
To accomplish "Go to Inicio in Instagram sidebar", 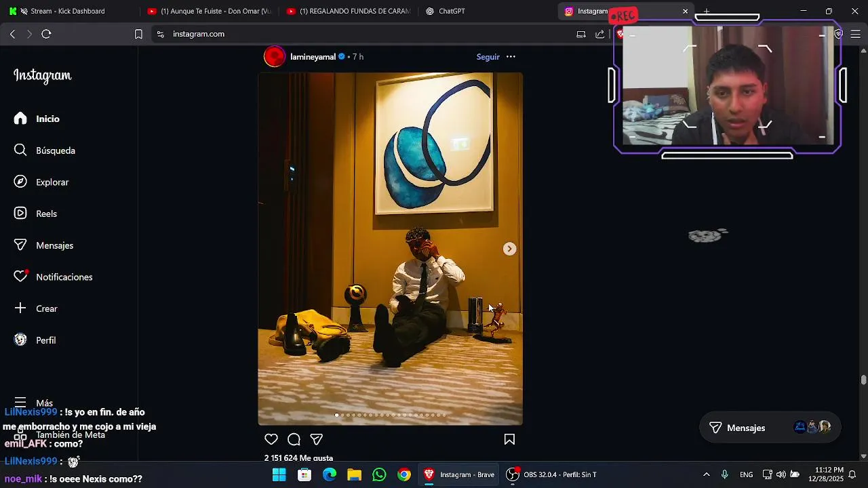I will [x=37, y=119].
